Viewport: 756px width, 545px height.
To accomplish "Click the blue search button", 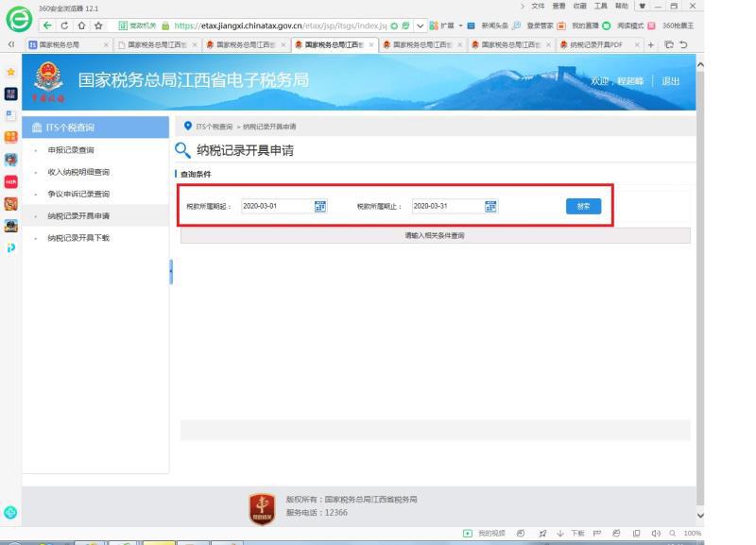I will pos(583,206).
